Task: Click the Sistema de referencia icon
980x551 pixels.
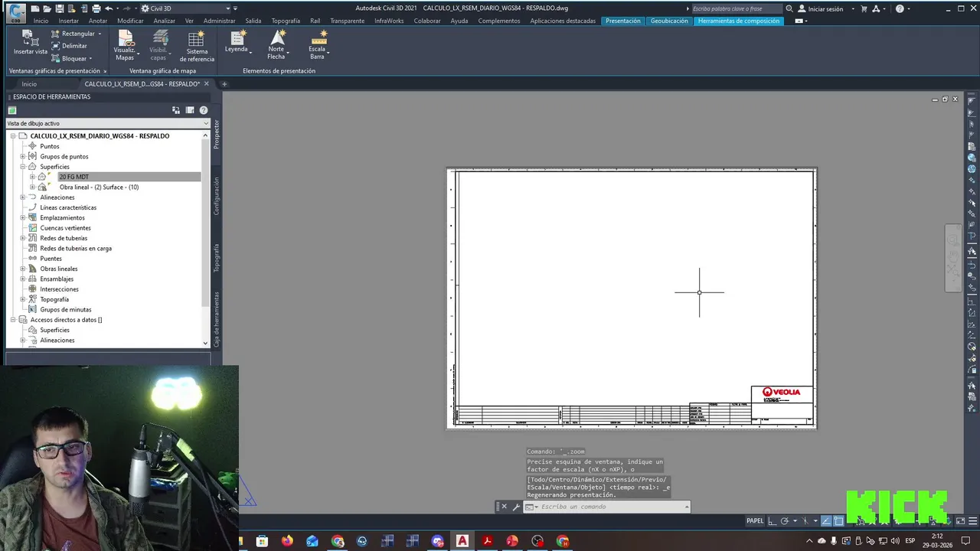Action: 197,46
